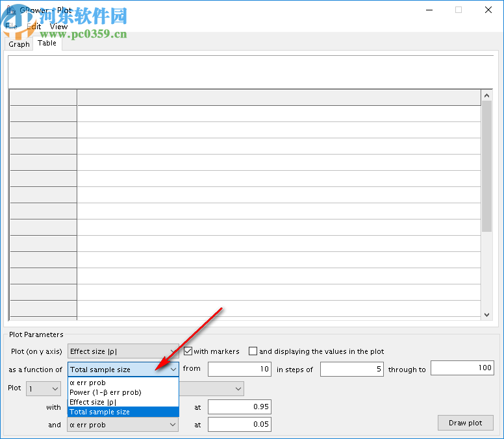Screen dimensions: 504x439
Task: Switch to the Graph tab
Action: click(x=19, y=44)
